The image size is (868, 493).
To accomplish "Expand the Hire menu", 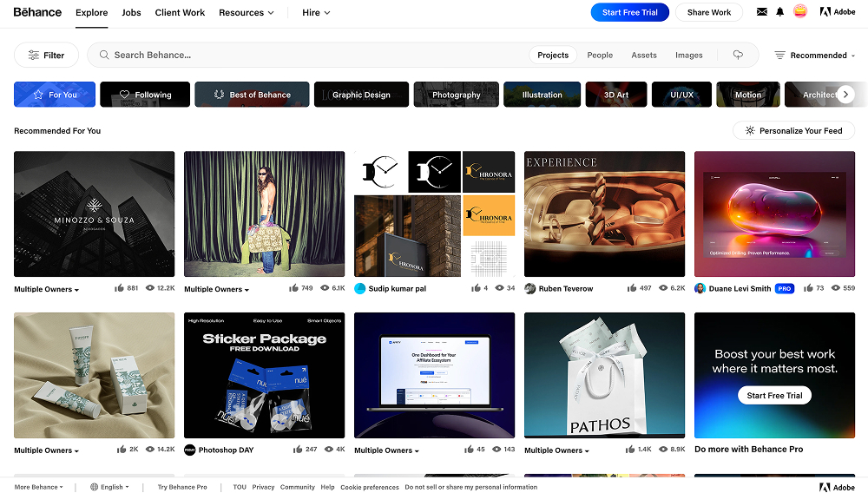I will click(316, 12).
